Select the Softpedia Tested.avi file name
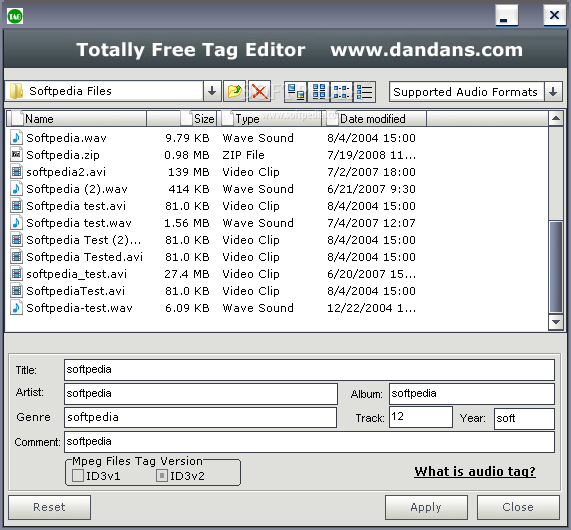 pyautogui.click(x=84, y=257)
